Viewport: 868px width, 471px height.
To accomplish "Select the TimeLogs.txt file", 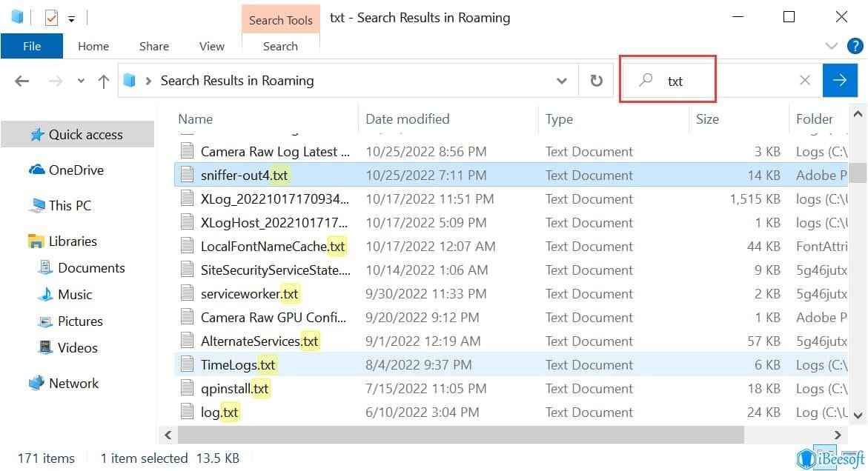I will click(x=237, y=364).
